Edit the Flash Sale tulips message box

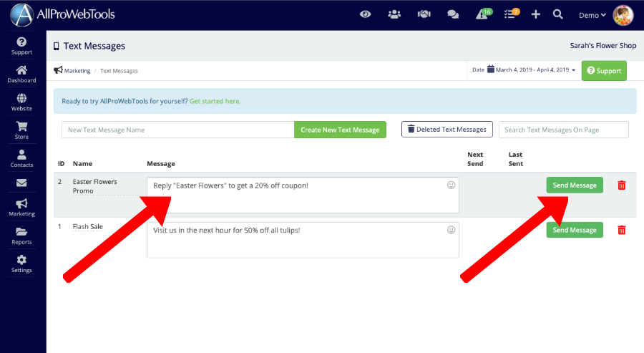tap(303, 240)
